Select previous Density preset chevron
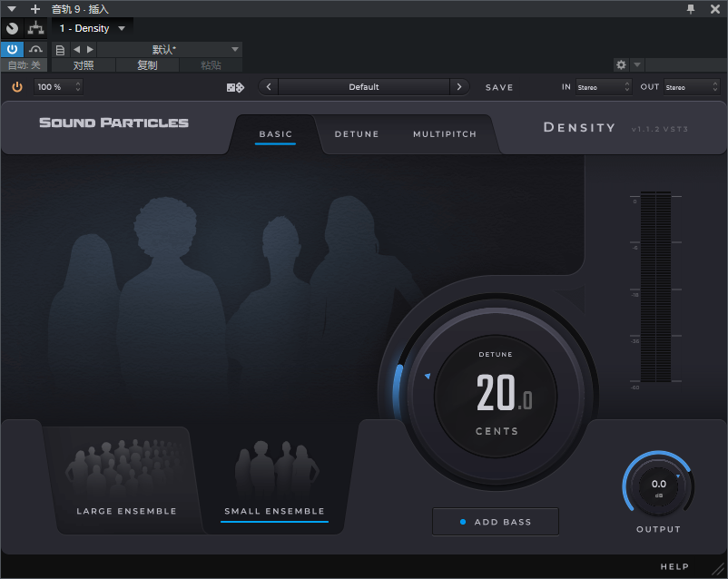This screenshot has height=579, width=728. pos(269,87)
